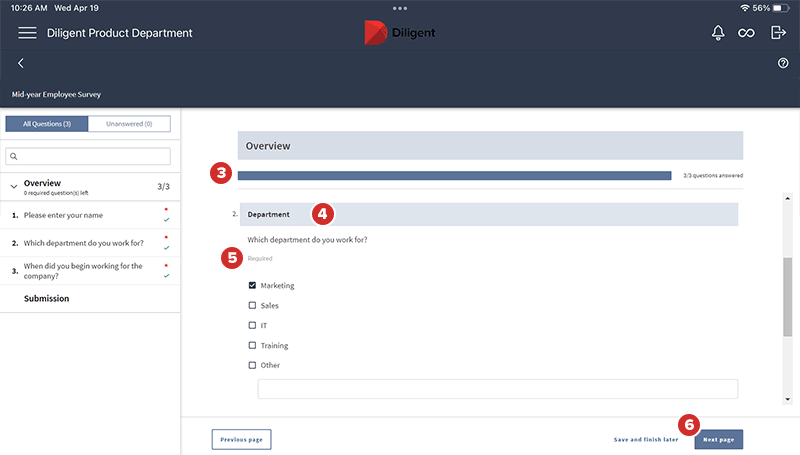Click the Next page button
800x455 pixels.
pos(718,439)
